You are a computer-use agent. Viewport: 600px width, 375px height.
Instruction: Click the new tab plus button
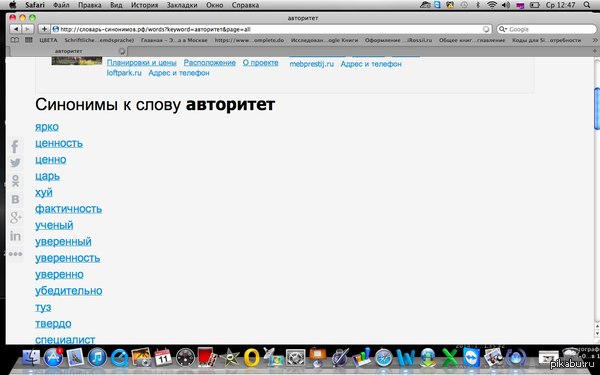point(595,51)
